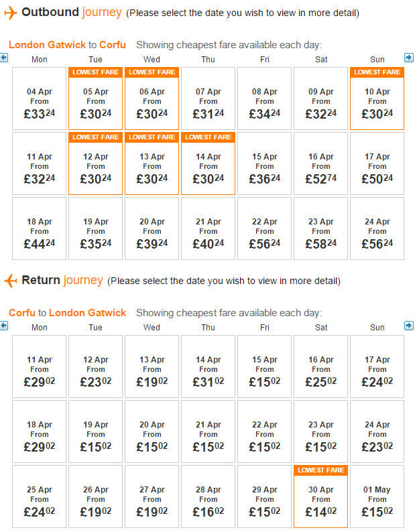
Task: Select outbound 05 Apr lowest fare
Action: 95,98
